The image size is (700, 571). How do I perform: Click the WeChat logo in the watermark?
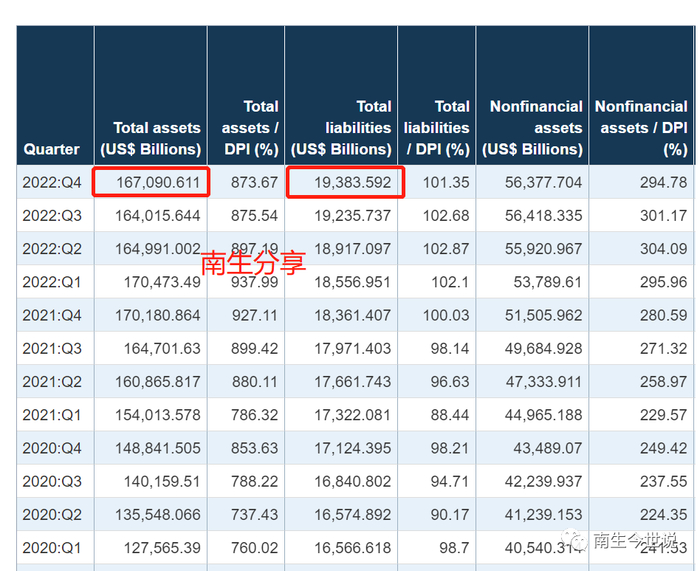pyautogui.click(x=574, y=541)
